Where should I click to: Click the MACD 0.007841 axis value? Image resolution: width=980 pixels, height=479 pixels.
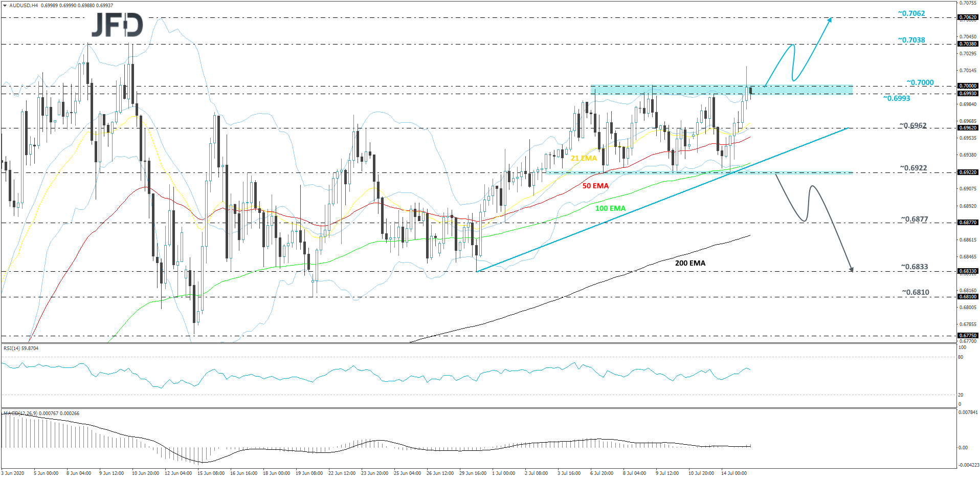pyautogui.click(x=968, y=412)
